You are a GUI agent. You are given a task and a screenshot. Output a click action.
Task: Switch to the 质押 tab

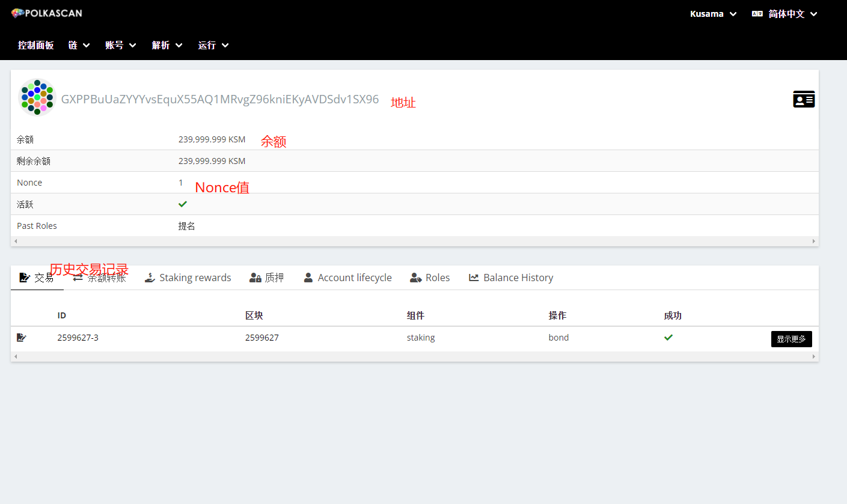(267, 278)
